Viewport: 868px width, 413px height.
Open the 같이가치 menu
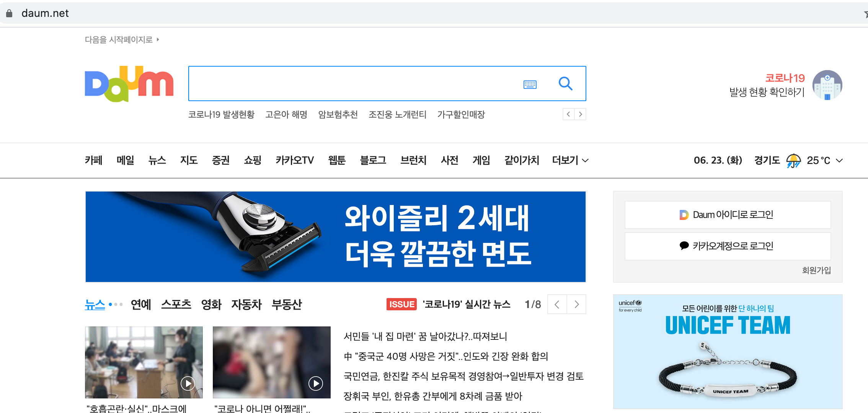(522, 160)
